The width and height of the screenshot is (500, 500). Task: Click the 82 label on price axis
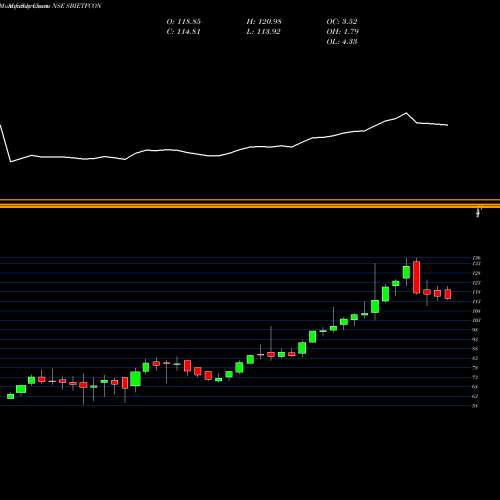click(x=475, y=358)
